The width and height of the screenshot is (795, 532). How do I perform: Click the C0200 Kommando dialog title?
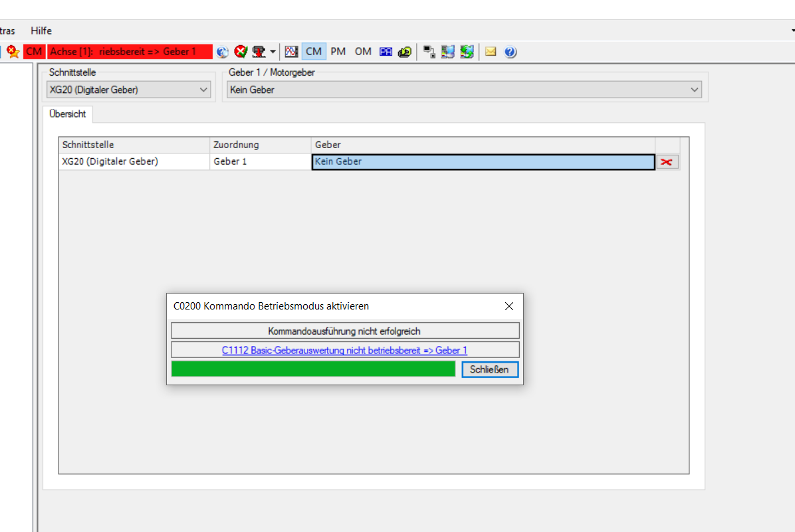tap(271, 306)
